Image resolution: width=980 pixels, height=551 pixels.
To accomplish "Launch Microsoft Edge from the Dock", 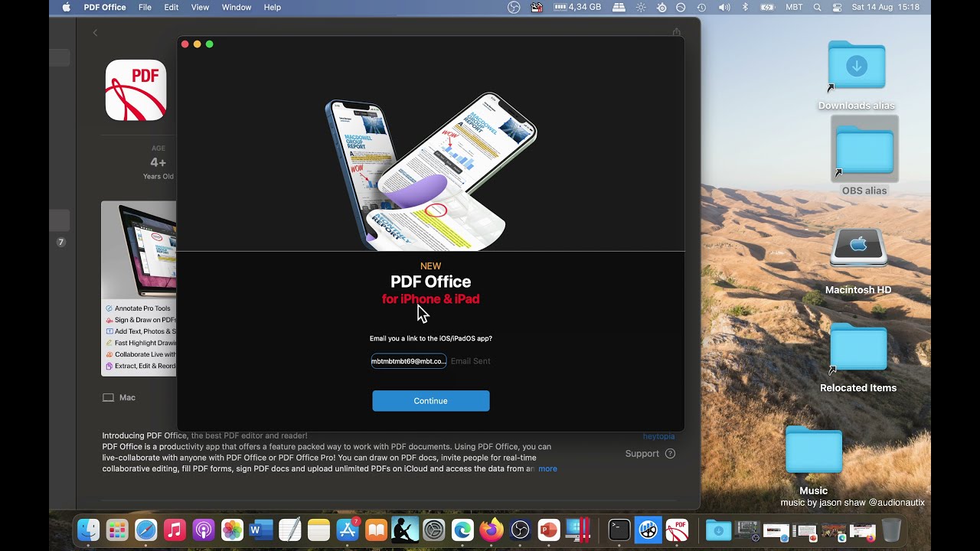I will pos(462,530).
